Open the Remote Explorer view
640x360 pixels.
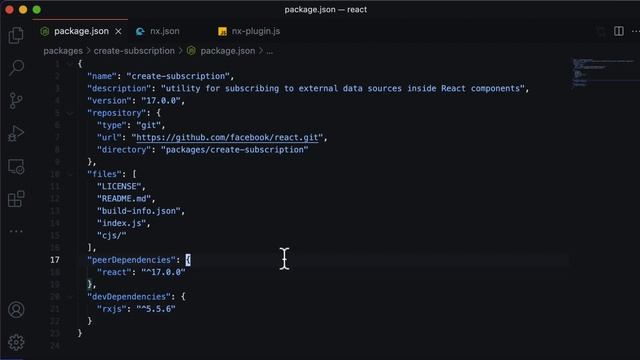click(16, 167)
